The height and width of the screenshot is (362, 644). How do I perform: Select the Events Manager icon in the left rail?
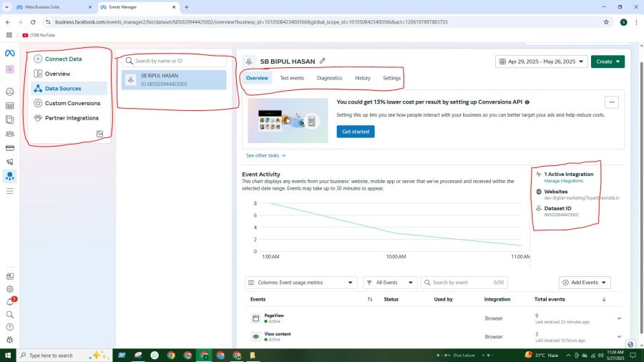pyautogui.click(x=10, y=176)
